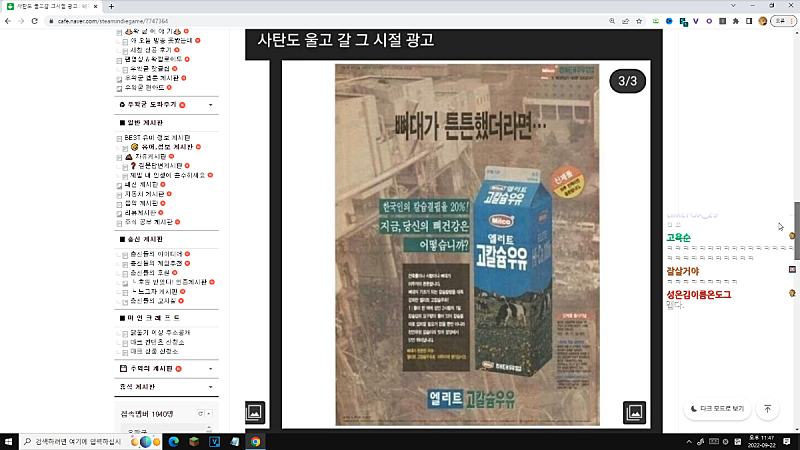
Task: Toggle 다크 모드로 보기 dark mode
Action: point(716,408)
